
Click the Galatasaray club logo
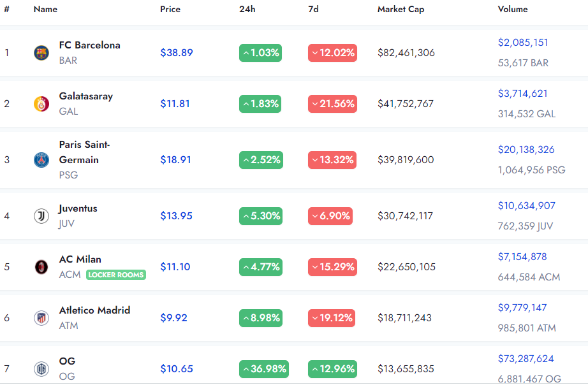[x=41, y=104]
